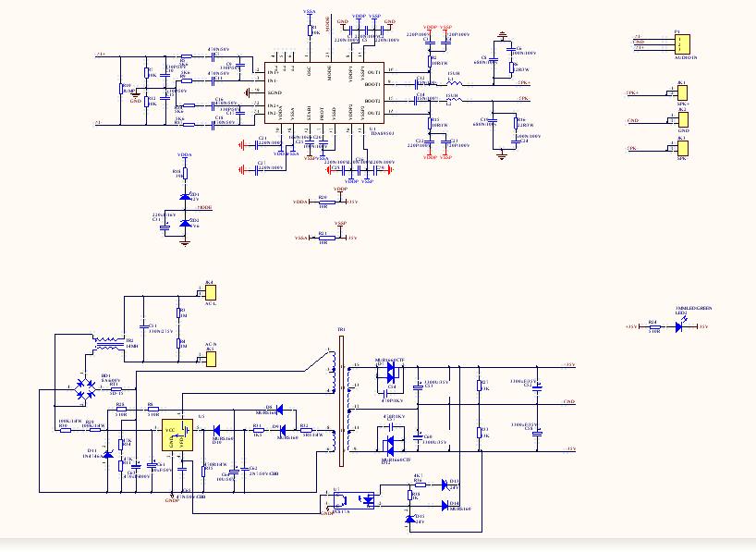This screenshot has width=756, height=552.
Task: Select resistor R15 10R/1W near OUT2
Action: pos(430,123)
